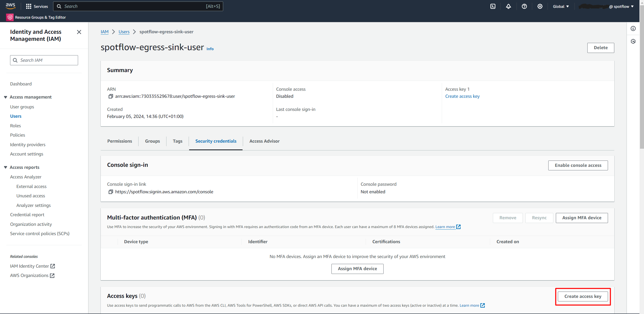Open the hexagon tools icon on right edge
This screenshot has width=644, height=314.
(633, 41)
